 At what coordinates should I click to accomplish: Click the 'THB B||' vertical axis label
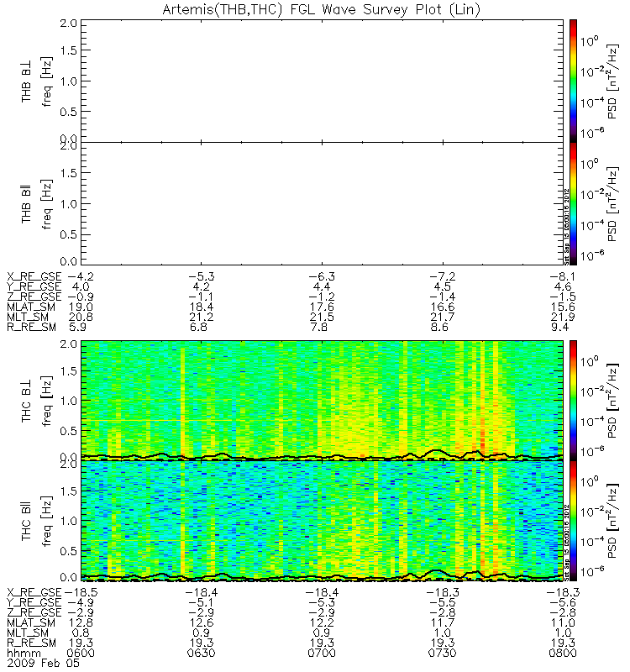26,204
